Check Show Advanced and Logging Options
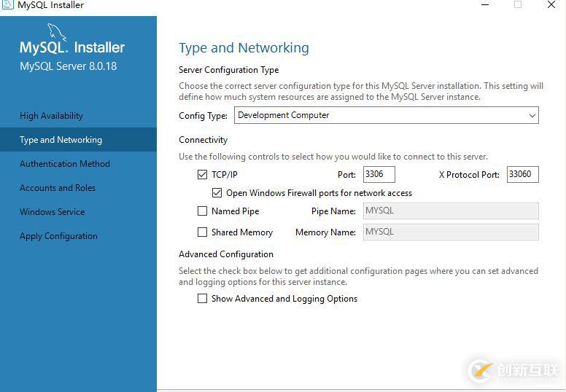The image size is (566, 392). [x=202, y=299]
